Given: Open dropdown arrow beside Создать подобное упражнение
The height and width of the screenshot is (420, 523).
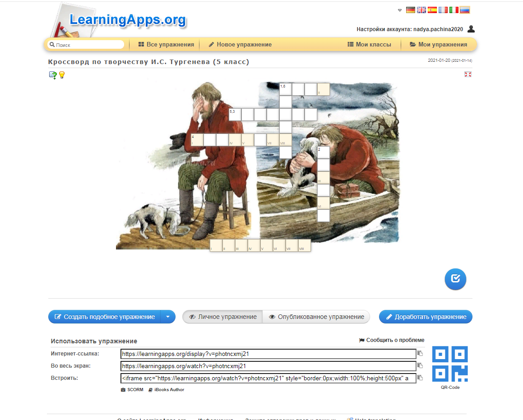Looking at the screenshot, I should coord(168,317).
